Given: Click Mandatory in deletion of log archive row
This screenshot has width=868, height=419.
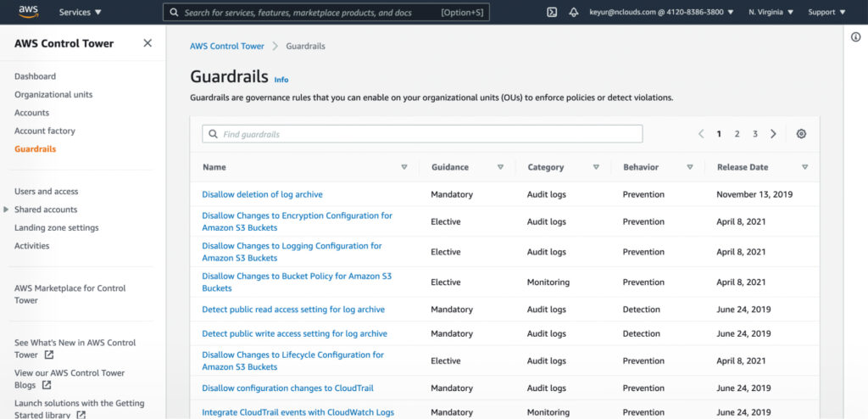Looking at the screenshot, I should coord(452,194).
